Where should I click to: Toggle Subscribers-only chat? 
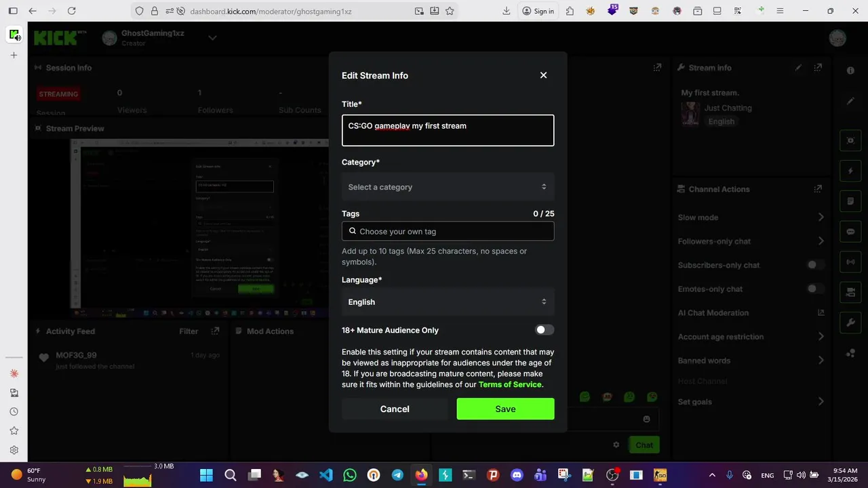coord(816,265)
